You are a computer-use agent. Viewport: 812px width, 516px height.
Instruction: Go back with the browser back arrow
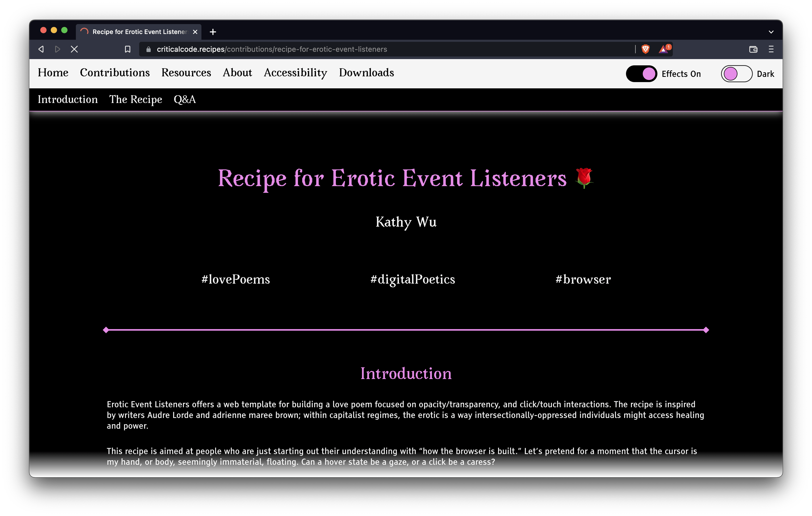[41, 49]
